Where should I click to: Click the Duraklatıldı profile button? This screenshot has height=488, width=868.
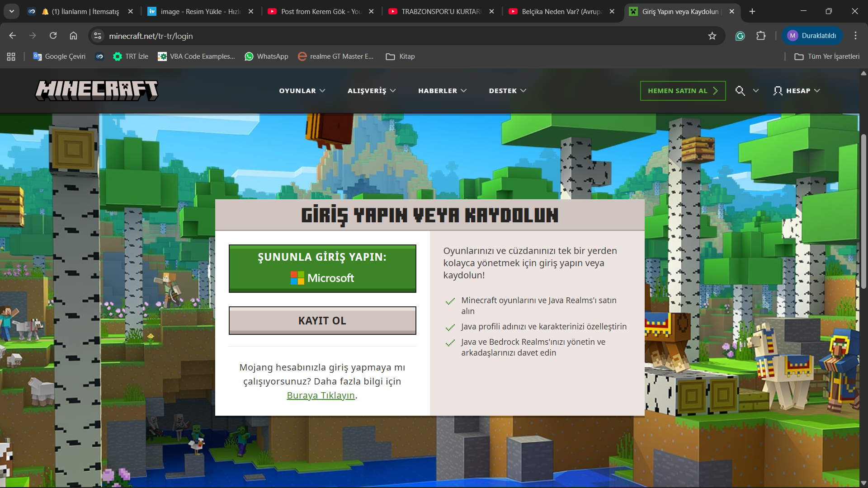(812, 36)
